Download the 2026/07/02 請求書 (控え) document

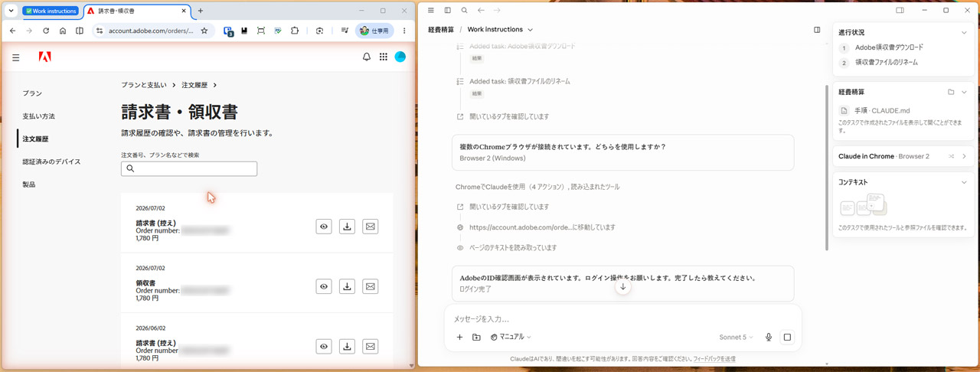tap(347, 227)
